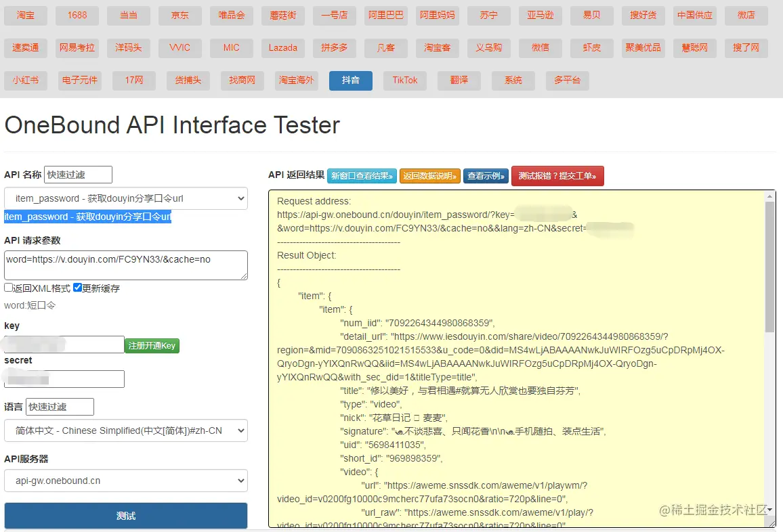The image size is (783, 532).
Task: Open the 慧聪网 tab
Action: [695, 48]
